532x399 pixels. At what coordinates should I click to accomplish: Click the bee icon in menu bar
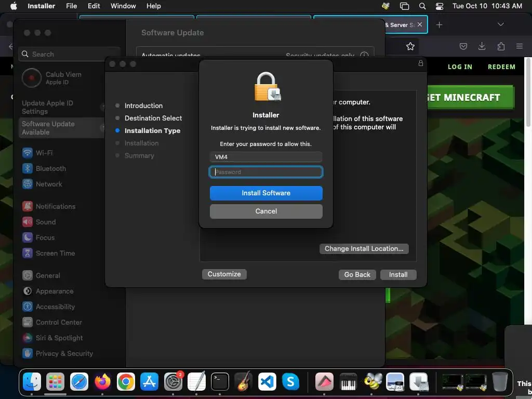pos(386,6)
